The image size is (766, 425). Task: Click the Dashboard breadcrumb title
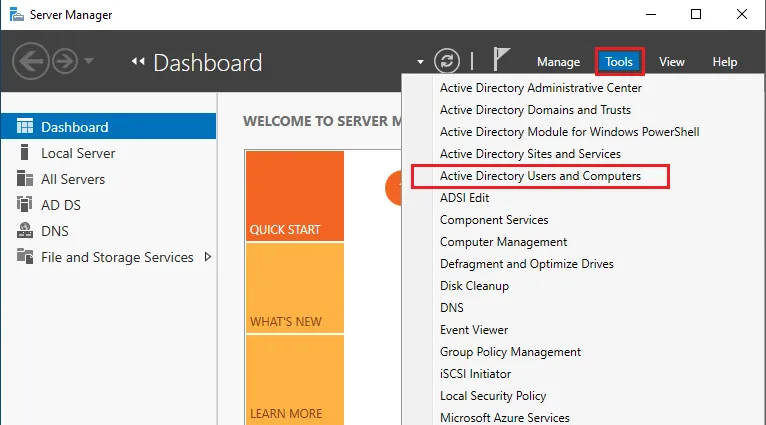tap(208, 63)
